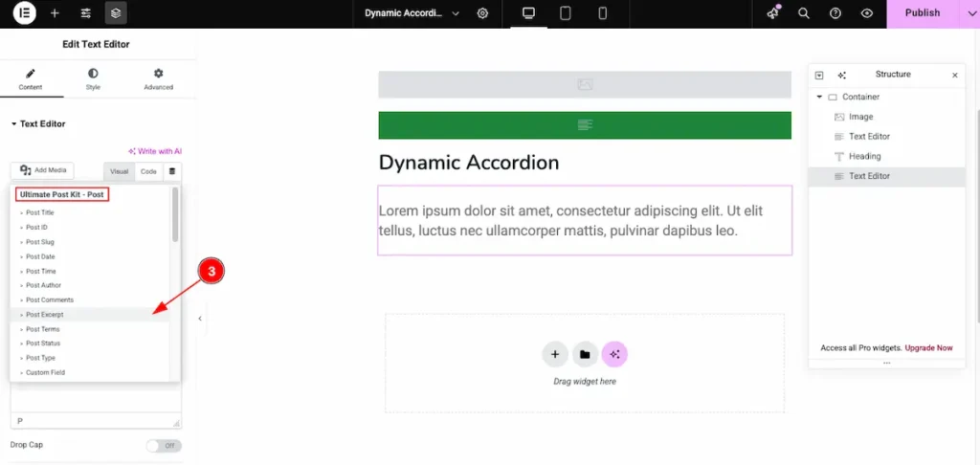Viewport: 980px width, 465px height.
Task: Toggle the Structure layers icon
Action: pos(116,13)
